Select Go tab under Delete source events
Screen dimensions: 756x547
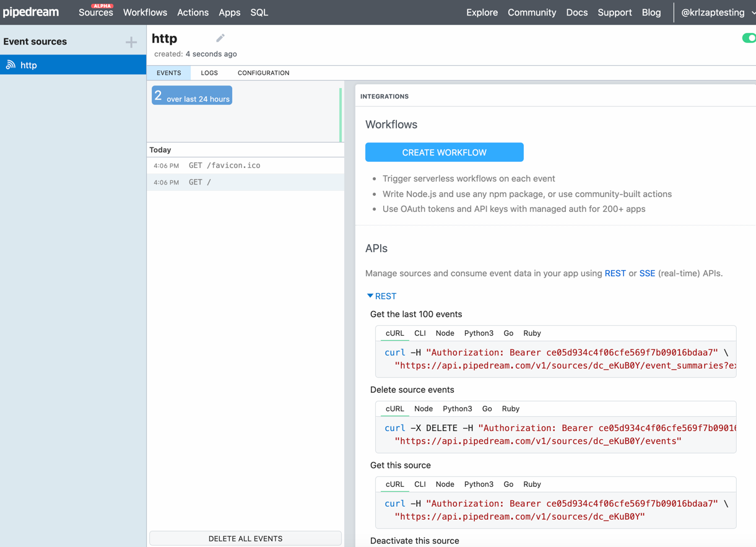487,409
